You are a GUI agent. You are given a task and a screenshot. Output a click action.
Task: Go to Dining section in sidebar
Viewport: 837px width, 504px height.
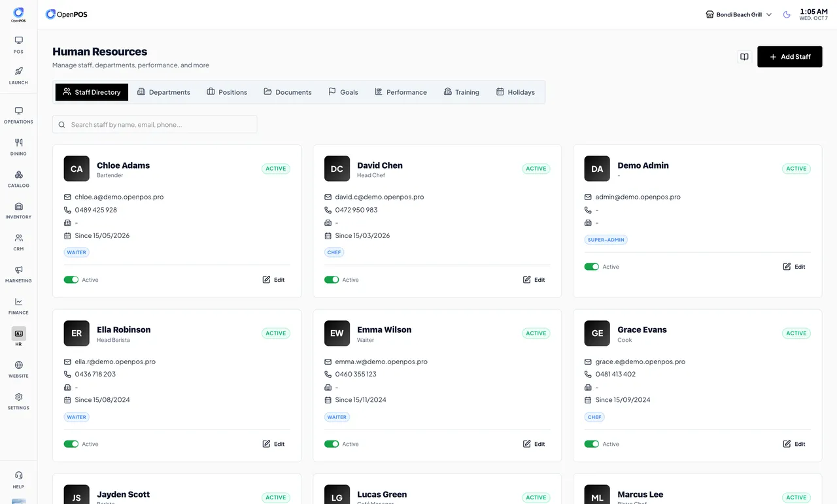tap(18, 146)
